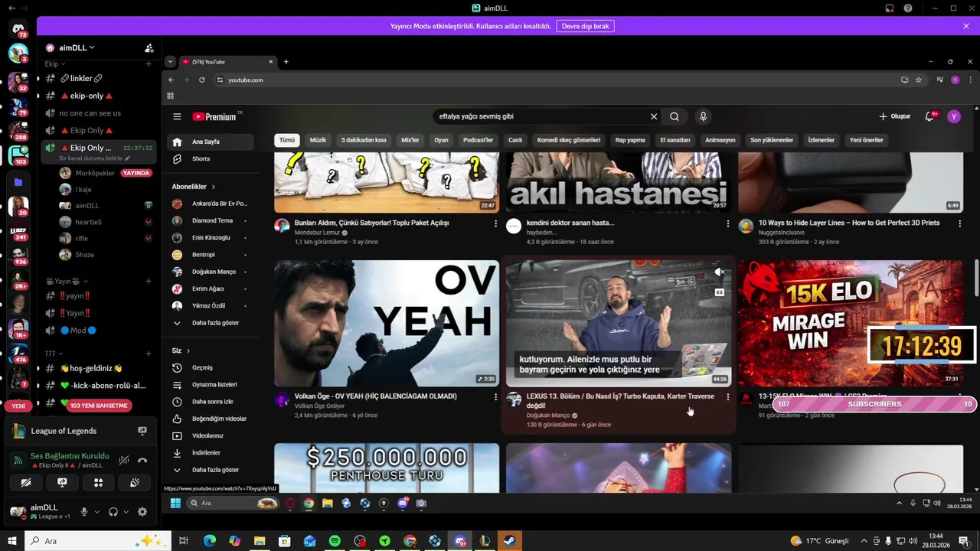Screen dimensions: 980x551
Task: Collapse the Ekip channel category
Action: coord(55,64)
